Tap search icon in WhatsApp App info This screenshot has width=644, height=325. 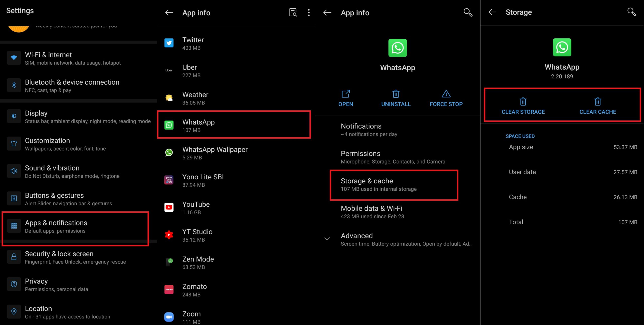coord(468,12)
